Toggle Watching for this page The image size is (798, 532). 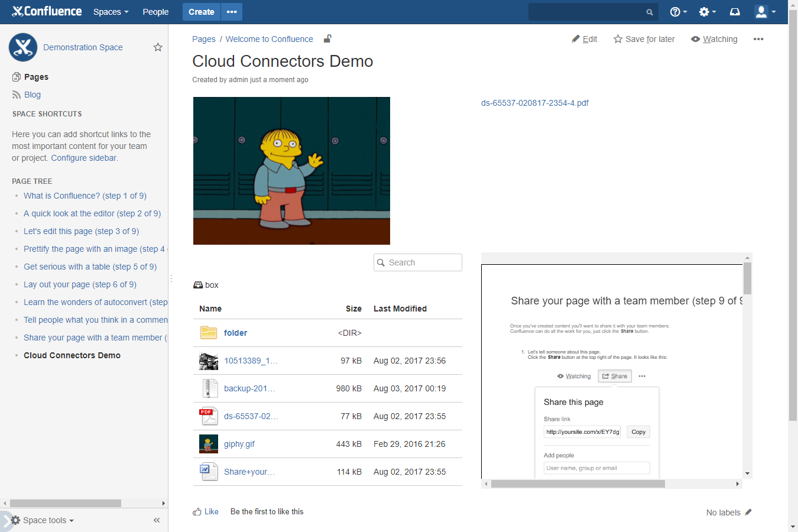pos(714,39)
